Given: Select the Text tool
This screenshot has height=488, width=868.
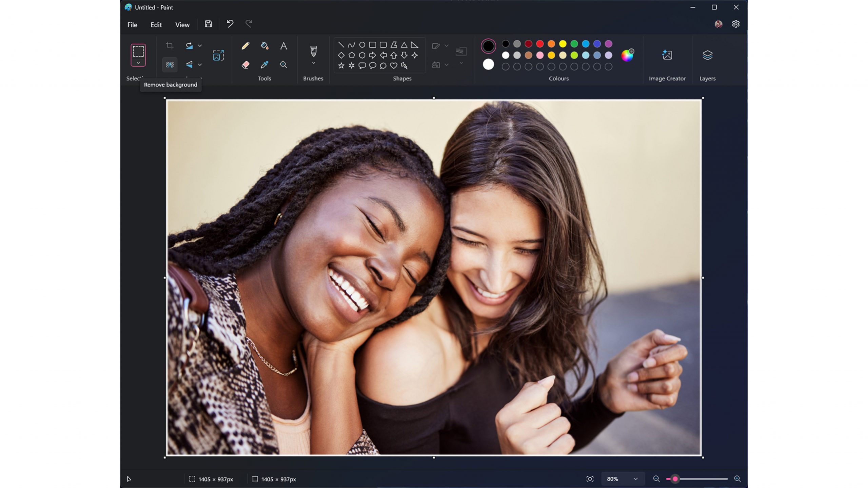Looking at the screenshot, I should [x=283, y=46].
